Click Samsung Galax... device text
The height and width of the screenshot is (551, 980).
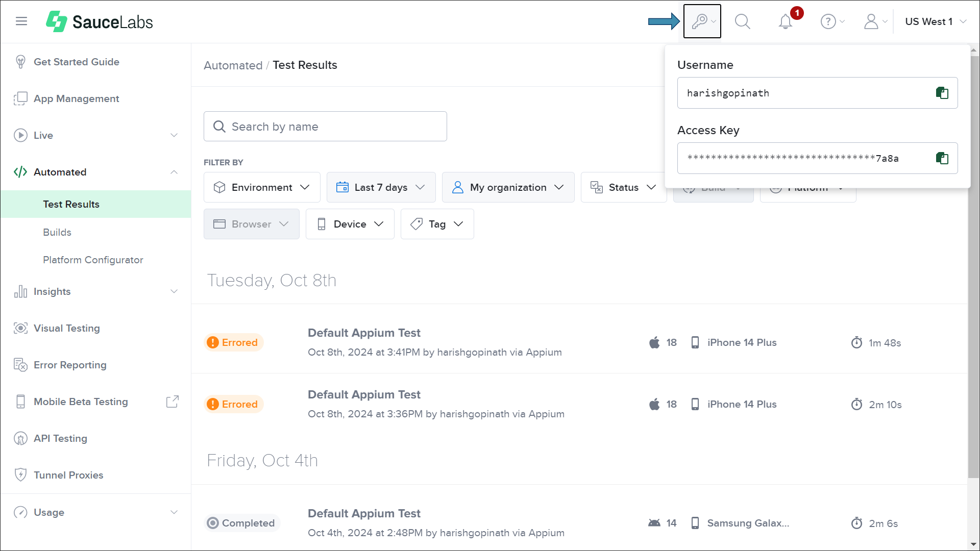[748, 523]
